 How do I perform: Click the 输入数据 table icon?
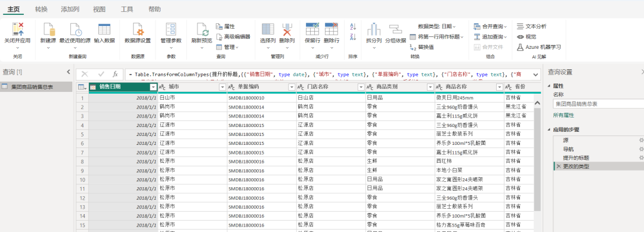click(x=104, y=30)
